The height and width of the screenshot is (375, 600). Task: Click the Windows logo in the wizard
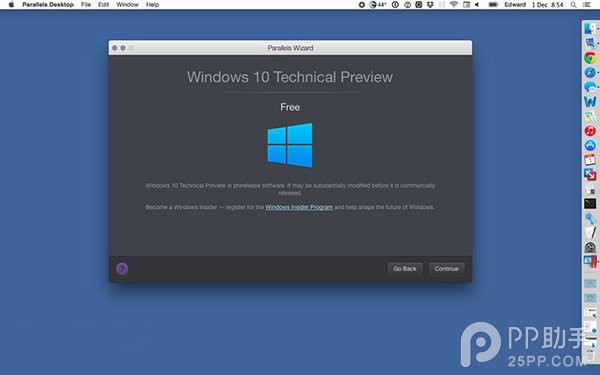pos(290,145)
